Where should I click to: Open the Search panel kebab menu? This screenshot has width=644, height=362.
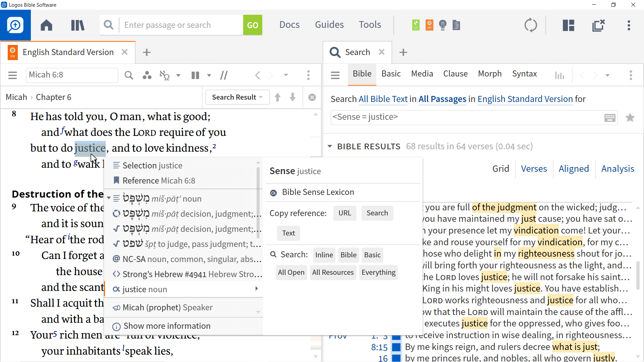click(631, 75)
